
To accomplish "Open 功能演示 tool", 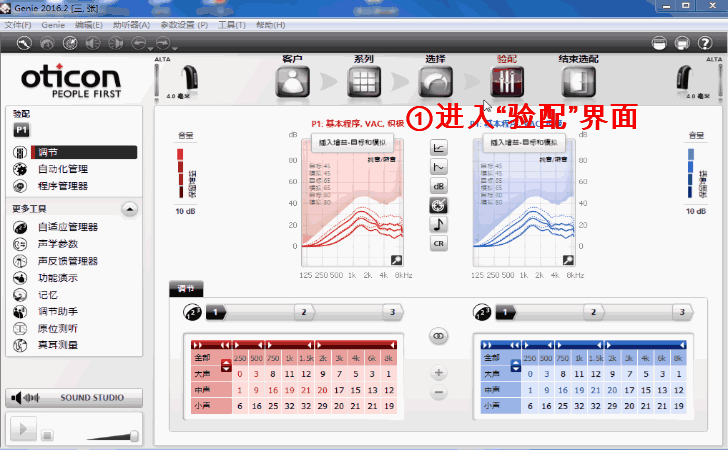I will coord(58,278).
